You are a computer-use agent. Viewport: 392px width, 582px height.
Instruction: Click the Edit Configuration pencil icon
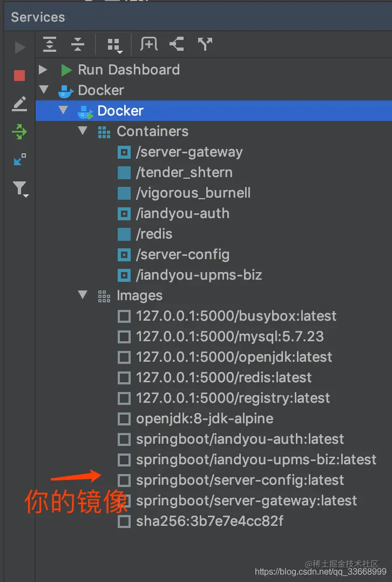point(19,104)
